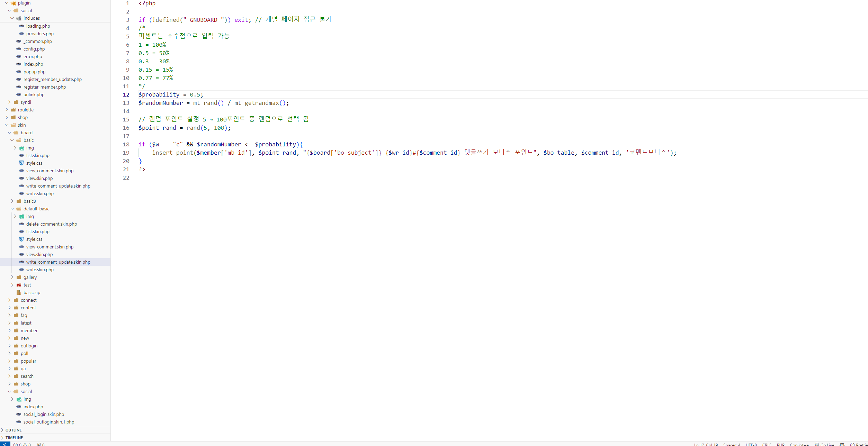Expand the gallery skin folder
The image size is (868, 446).
pos(30,277)
